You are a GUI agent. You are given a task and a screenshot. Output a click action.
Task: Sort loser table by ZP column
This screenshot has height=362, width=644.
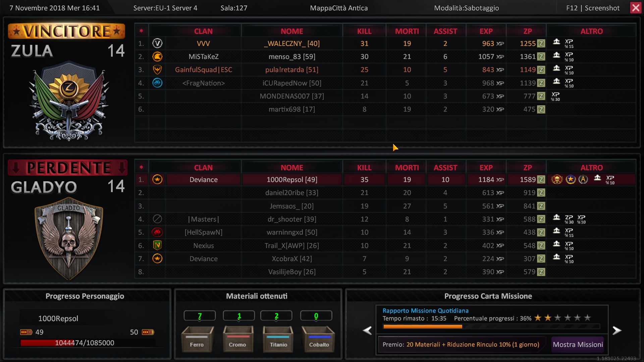click(527, 168)
